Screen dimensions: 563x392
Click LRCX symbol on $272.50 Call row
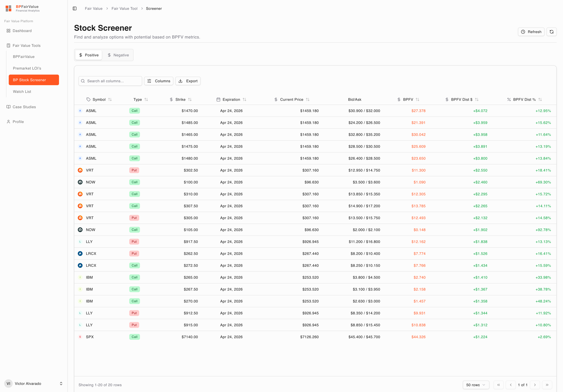(x=91, y=266)
